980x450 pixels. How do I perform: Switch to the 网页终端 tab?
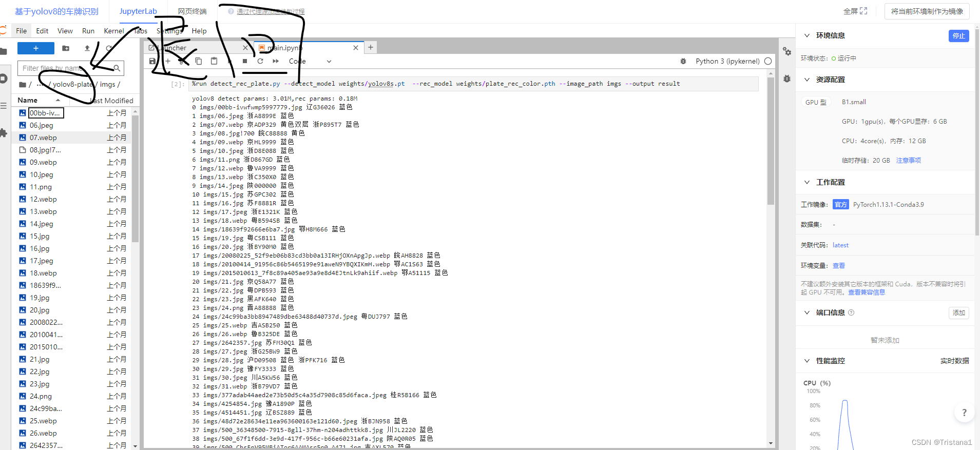[193, 11]
